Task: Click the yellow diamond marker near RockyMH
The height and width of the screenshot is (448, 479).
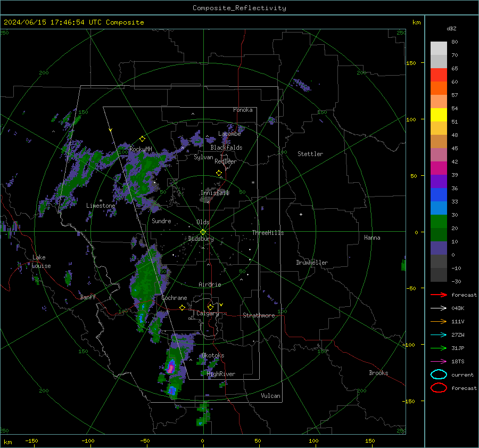Action: 142,139
